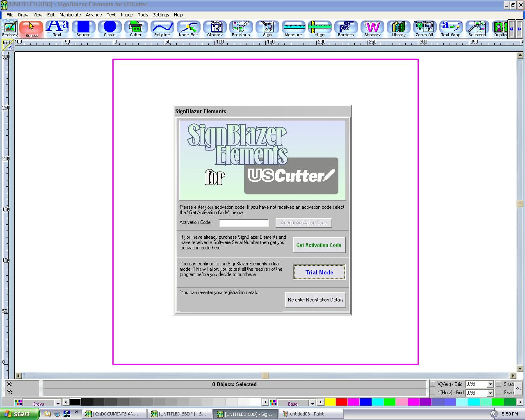Continue in Trial Mode
525x420 pixels.
(x=319, y=272)
